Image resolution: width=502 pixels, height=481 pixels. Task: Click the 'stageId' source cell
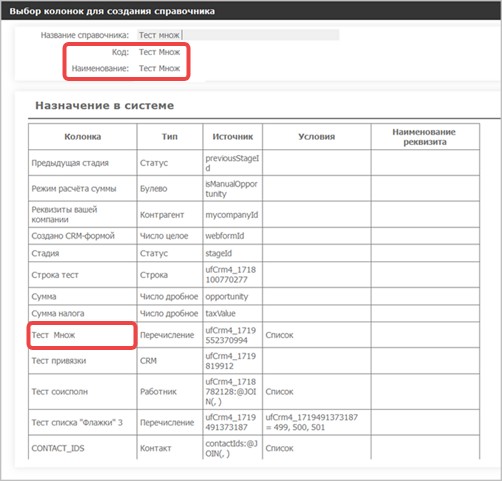[233, 253]
